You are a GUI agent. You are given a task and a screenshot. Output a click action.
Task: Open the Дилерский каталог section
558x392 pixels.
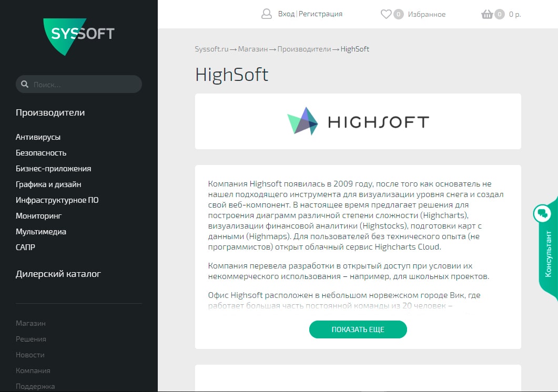tap(58, 274)
